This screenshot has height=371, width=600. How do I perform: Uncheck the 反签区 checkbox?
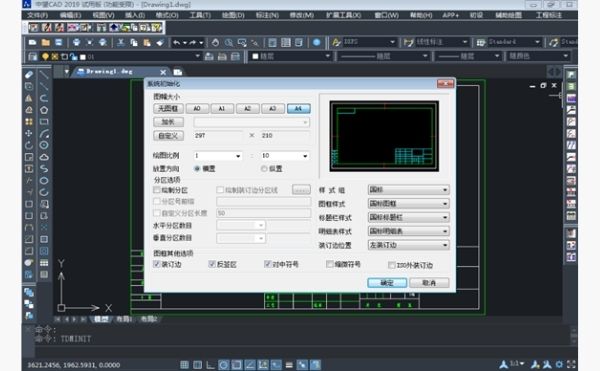click(x=212, y=264)
